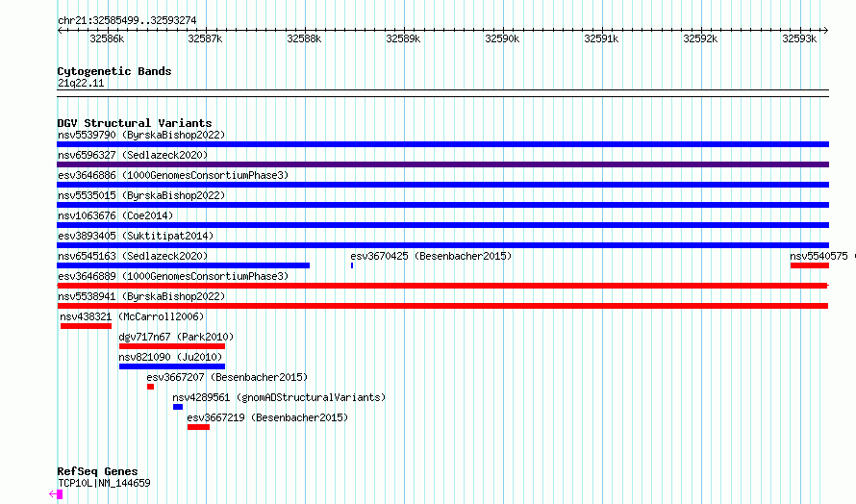Open variant nsv5539790 (ByrskaBishop2022) label

141,135
